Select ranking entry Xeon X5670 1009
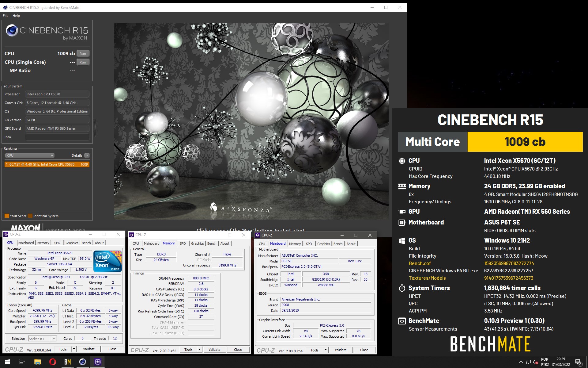This screenshot has width=588, height=368. (x=47, y=164)
